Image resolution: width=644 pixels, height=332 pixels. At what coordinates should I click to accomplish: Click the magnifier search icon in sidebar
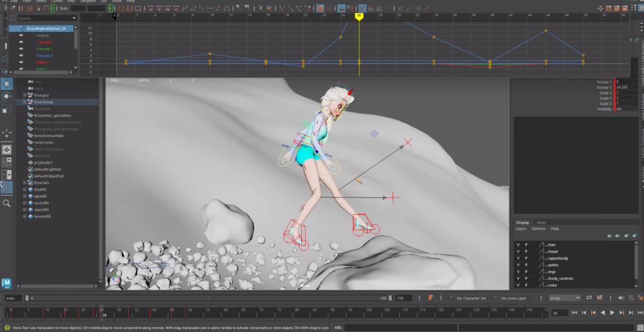6,203
